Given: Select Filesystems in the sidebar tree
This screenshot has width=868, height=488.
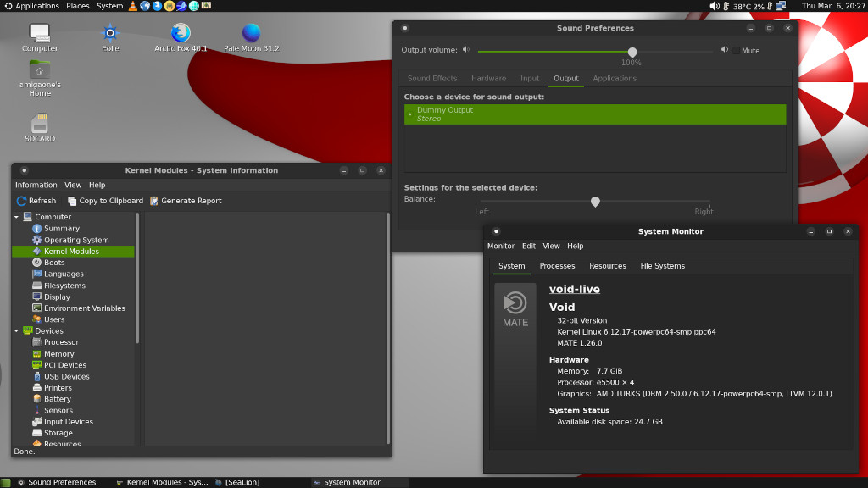Looking at the screenshot, I should (x=64, y=286).
